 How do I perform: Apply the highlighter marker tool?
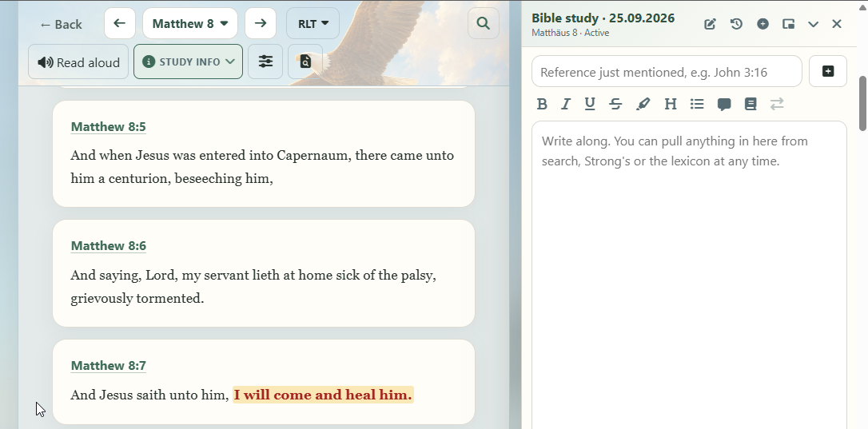643,104
